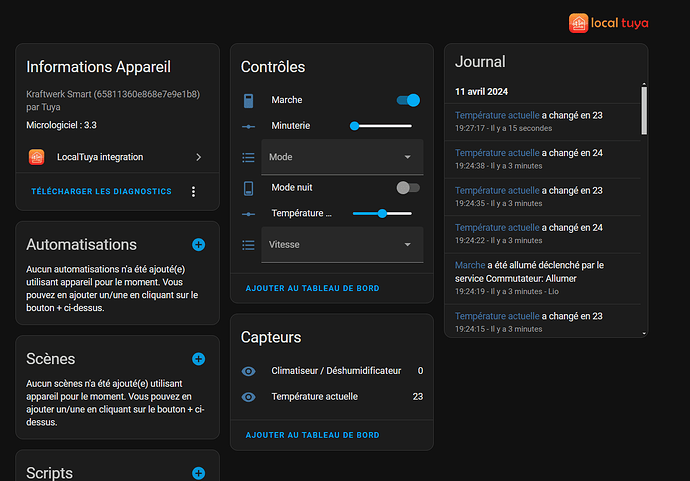The width and height of the screenshot is (690, 481).
Task: Click Ajouter au tableau de bord under Contrôles
Action: click(312, 288)
